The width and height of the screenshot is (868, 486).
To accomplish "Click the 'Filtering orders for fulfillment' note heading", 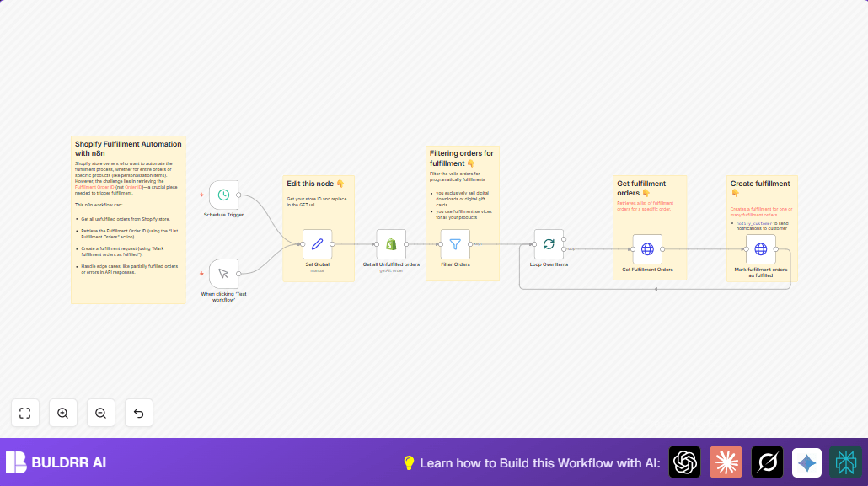I will 461,158.
